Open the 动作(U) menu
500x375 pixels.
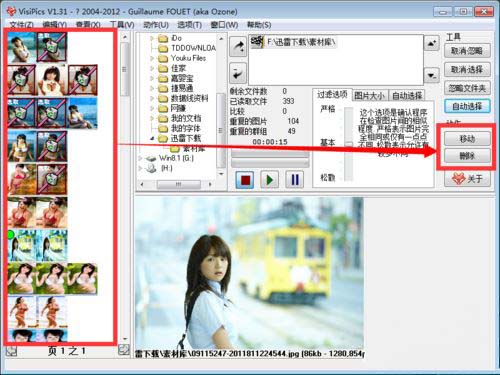156,25
